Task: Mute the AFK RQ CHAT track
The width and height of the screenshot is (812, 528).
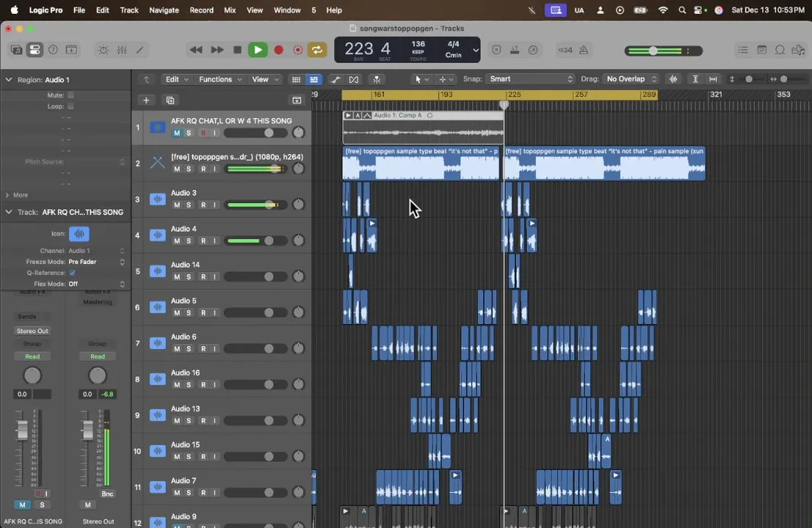Action: (x=177, y=133)
